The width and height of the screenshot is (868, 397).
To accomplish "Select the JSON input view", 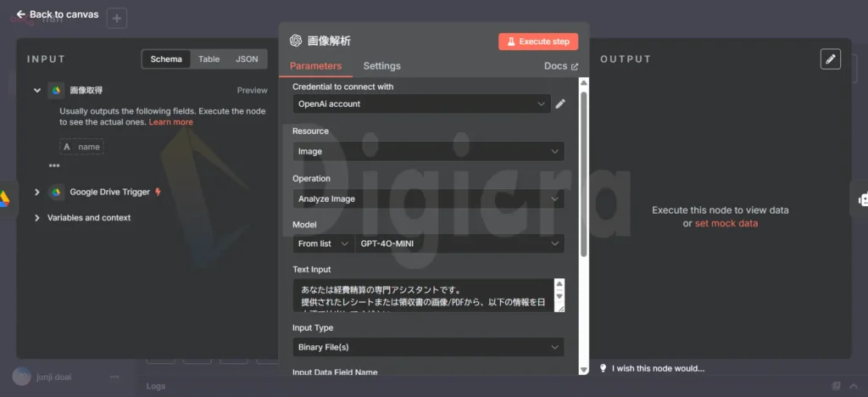I will coord(247,59).
